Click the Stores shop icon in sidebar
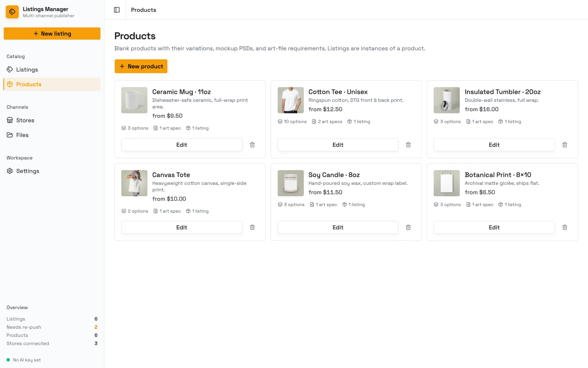 click(10, 120)
